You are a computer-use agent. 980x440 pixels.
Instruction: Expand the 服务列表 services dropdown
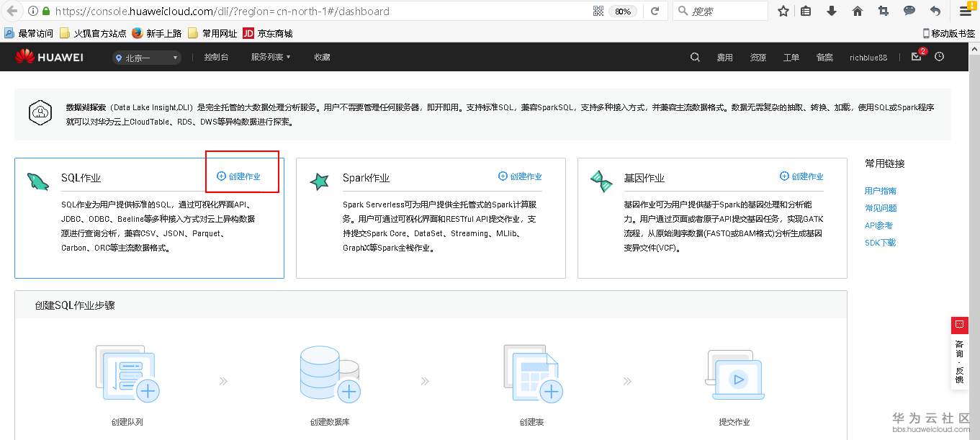point(270,56)
